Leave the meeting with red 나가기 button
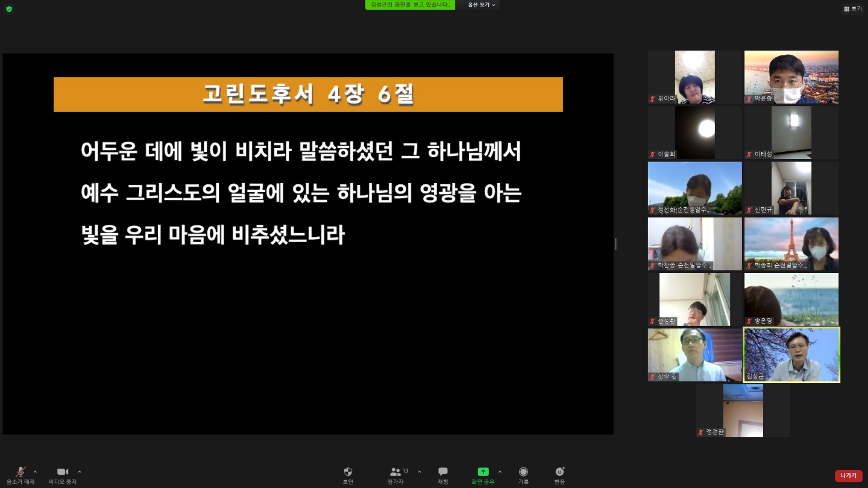 848,476
